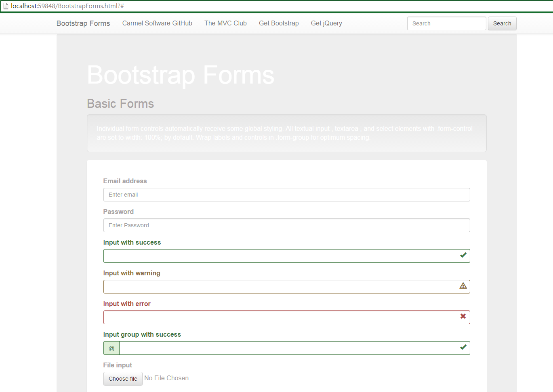Click checkmark inside input group success field
Screen dimensions: 553x392
[x=463, y=348]
